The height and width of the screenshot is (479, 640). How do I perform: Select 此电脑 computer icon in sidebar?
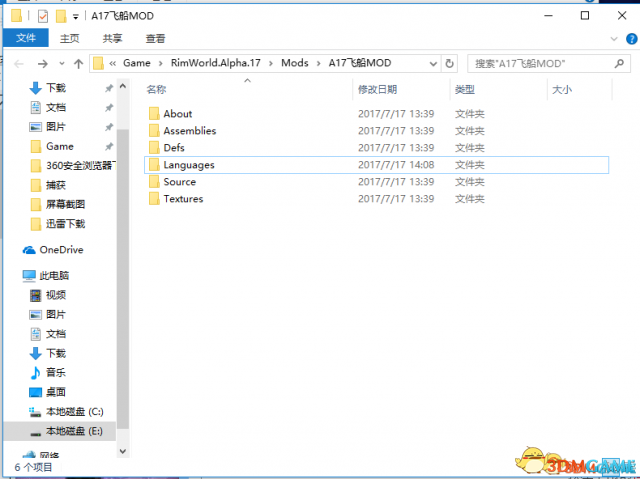pos(29,276)
